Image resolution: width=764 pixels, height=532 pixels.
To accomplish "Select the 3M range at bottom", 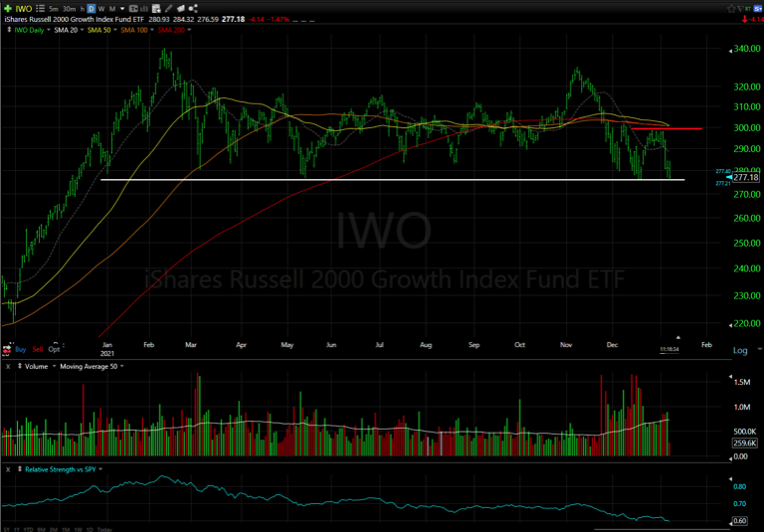I will click(x=54, y=530).
